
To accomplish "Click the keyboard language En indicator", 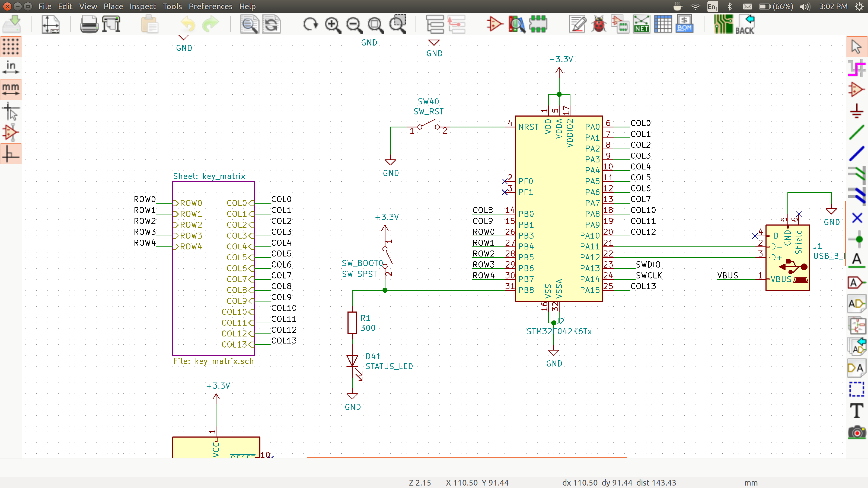I will (712, 7).
